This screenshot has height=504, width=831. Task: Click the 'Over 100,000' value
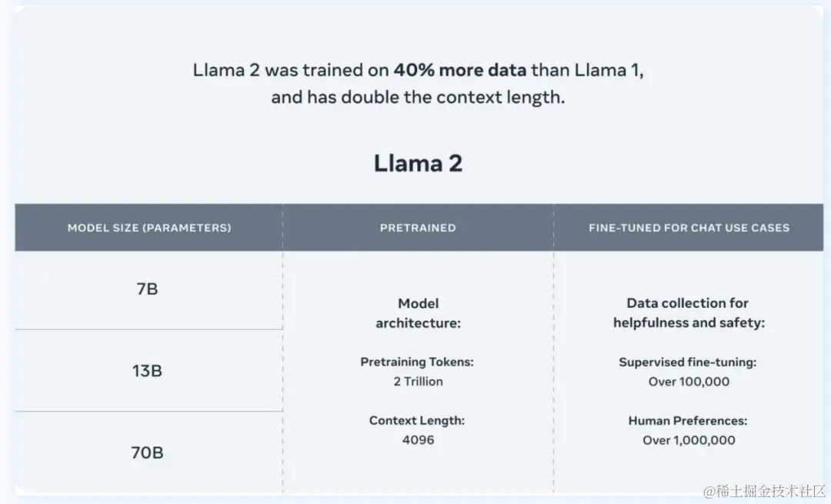pyautogui.click(x=689, y=382)
